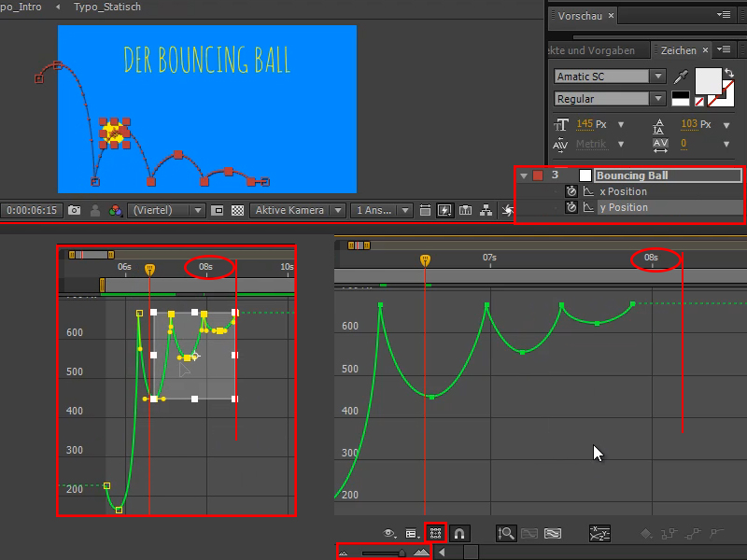This screenshot has height=560, width=747.
Task: Switch to the Vorschau tab
Action: pyautogui.click(x=579, y=16)
